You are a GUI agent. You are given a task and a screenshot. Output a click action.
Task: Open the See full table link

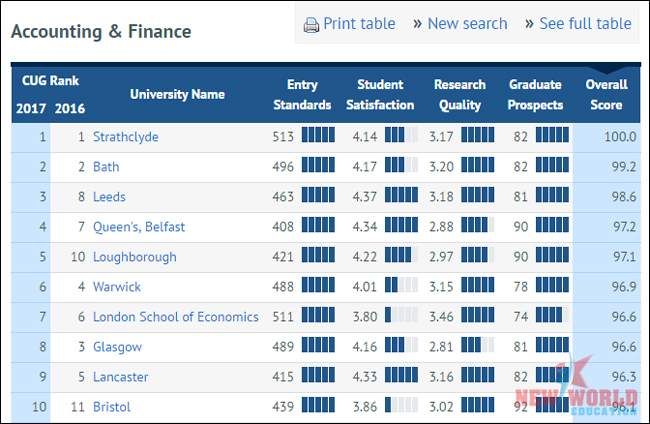pyautogui.click(x=585, y=24)
